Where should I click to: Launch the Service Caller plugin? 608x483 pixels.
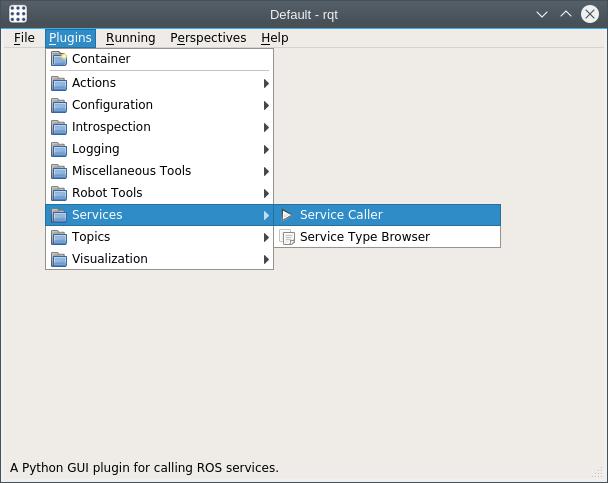pos(387,215)
